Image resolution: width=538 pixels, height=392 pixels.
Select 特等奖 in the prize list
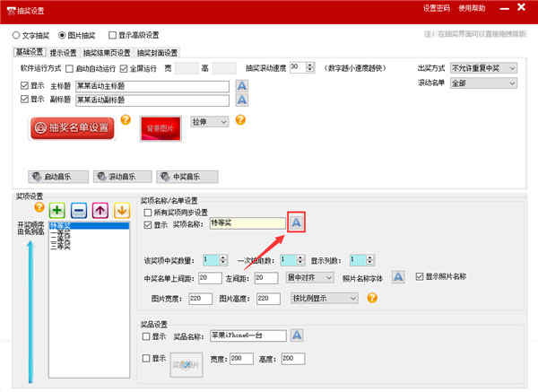click(x=89, y=225)
